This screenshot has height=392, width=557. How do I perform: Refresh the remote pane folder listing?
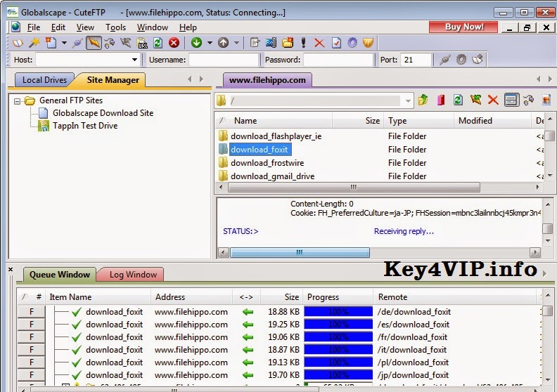click(458, 100)
